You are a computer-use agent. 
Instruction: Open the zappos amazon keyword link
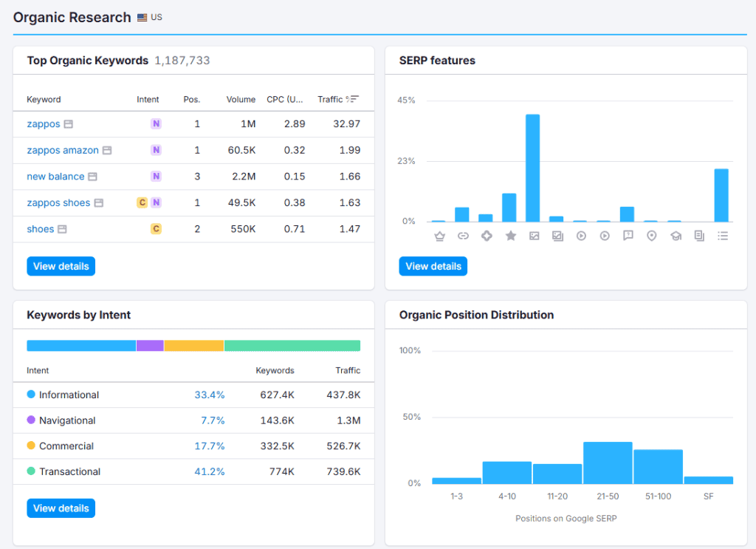[63, 150]
